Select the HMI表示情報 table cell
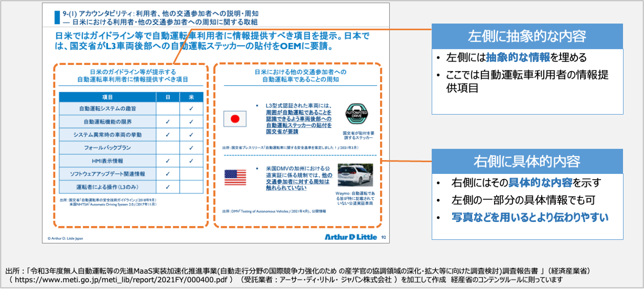 [x=107, y=161]
